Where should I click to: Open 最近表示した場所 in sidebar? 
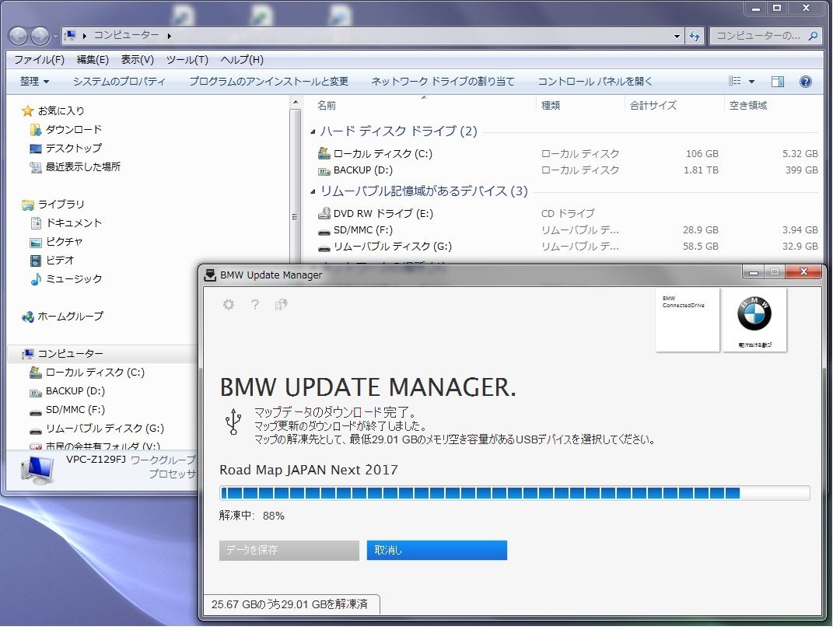point(75,168)
